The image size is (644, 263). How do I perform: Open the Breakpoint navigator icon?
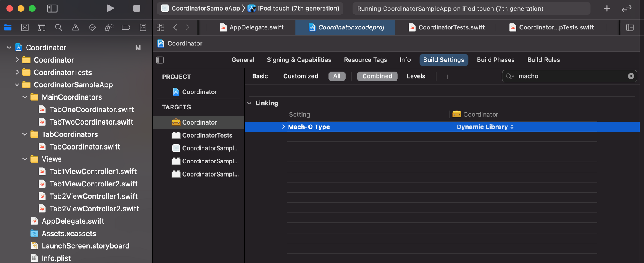coord(126,27)
